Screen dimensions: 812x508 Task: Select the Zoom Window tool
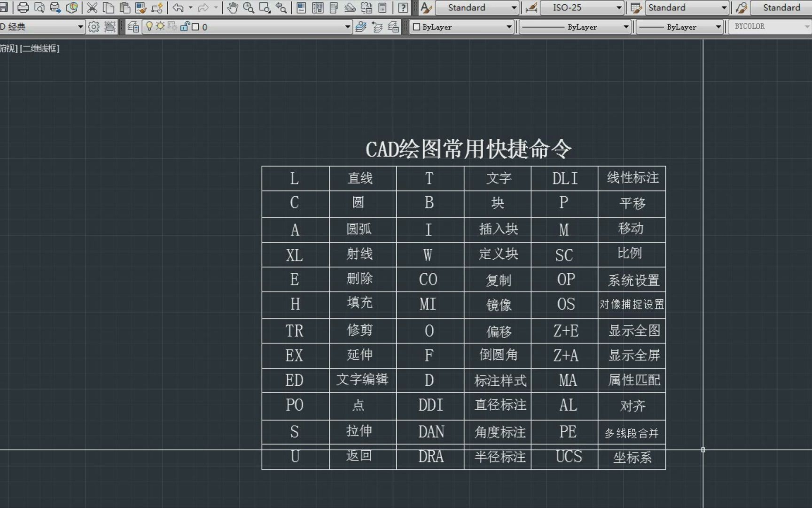point(265,8)
